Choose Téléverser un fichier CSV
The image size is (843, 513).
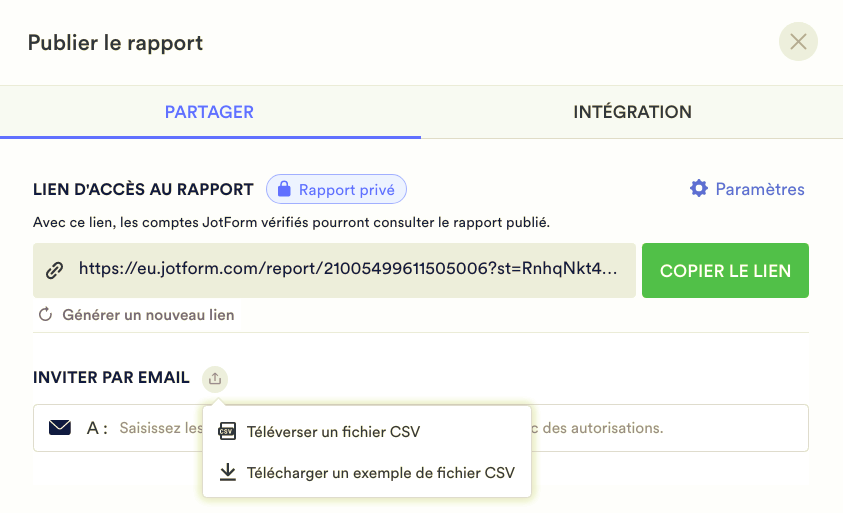point(333,432)
